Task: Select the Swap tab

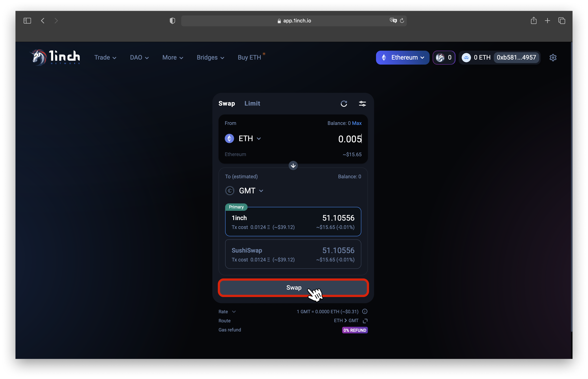Action: tap(227, 103)
